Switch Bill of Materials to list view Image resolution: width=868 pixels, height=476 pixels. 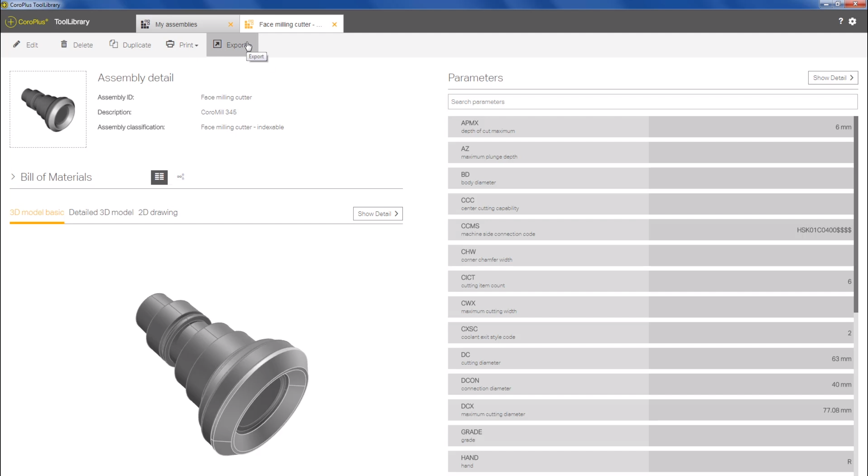tap(159, 177)
